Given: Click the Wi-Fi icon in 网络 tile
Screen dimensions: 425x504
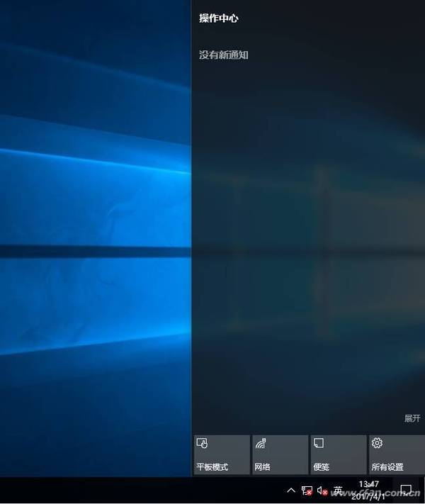Looking at the screenshot, I should (260, 444).
